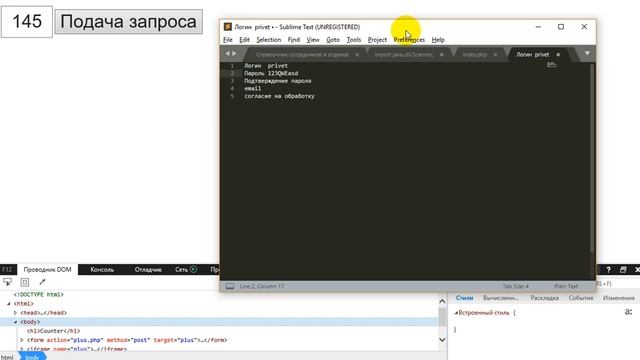
Task: Click the tab history forward arrow in Sublime
Action: tap(234, 53)
